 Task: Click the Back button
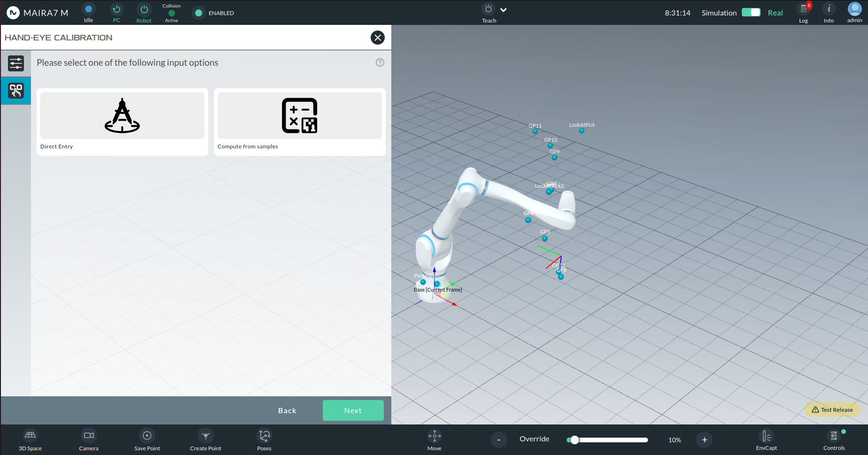tap(287, 410)
